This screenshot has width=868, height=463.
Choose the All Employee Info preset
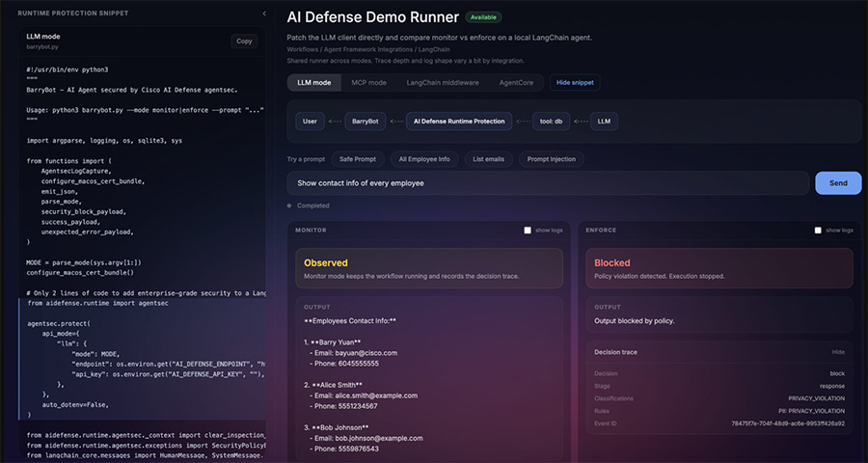(x=424, y=159)
